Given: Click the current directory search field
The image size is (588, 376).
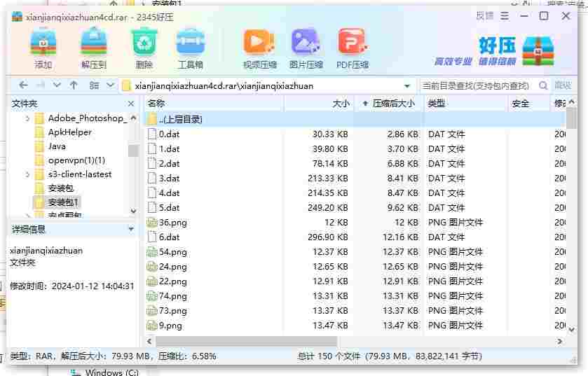Looking at the screenshot, I should tap(478, 85).
